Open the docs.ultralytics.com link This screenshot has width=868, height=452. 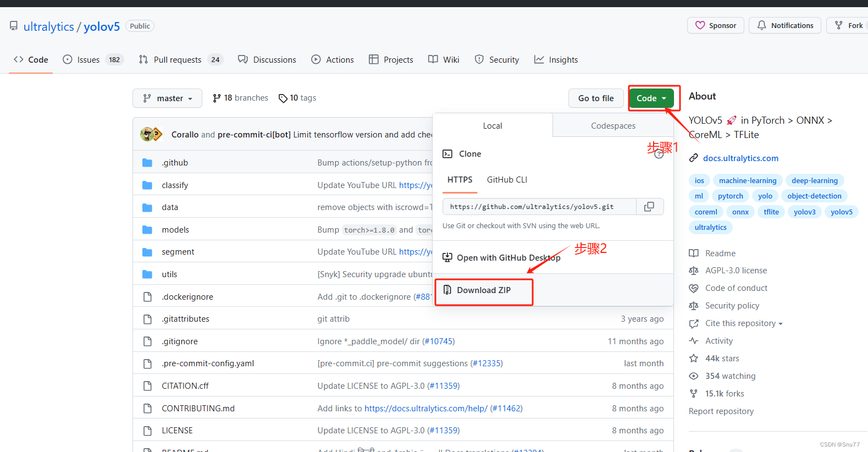coord(740,158)
